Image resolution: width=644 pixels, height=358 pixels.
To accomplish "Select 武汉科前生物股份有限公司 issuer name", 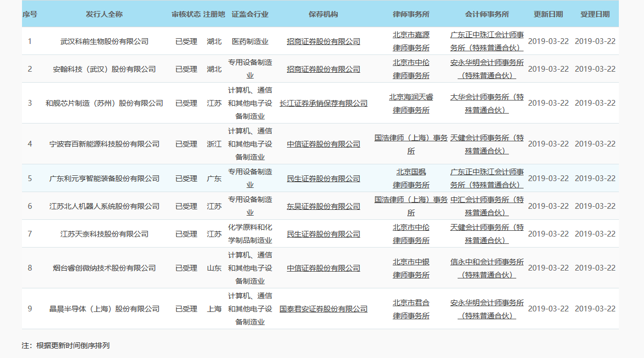I will coord(104,41).
